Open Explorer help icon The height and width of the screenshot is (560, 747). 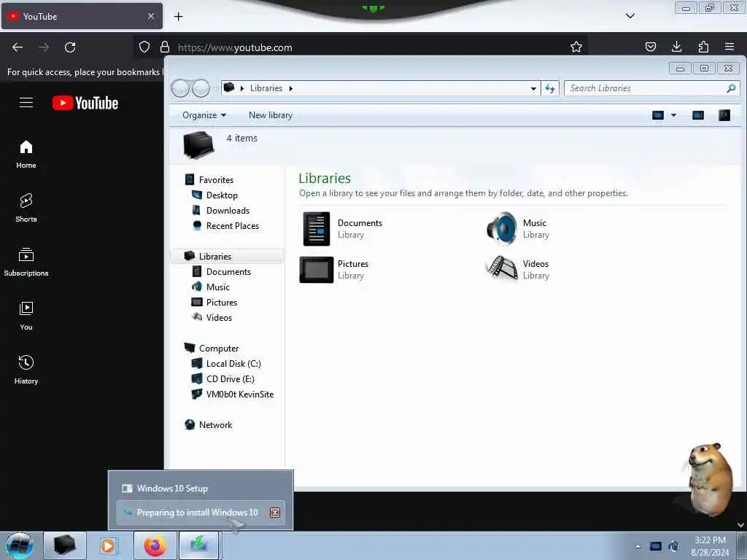(x=724, y=115)
